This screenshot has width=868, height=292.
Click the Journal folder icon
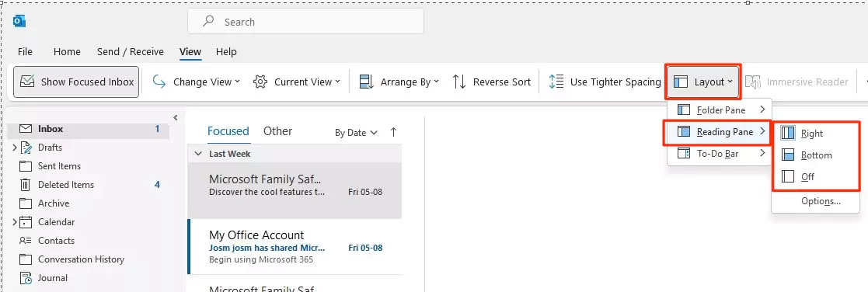pos(26,277)
